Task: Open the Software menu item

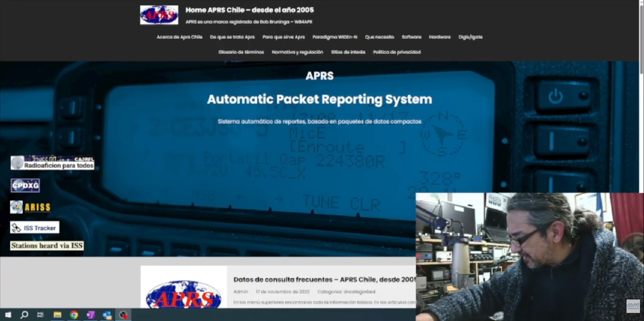Action: pyautogui.click(x=412, y=37)
